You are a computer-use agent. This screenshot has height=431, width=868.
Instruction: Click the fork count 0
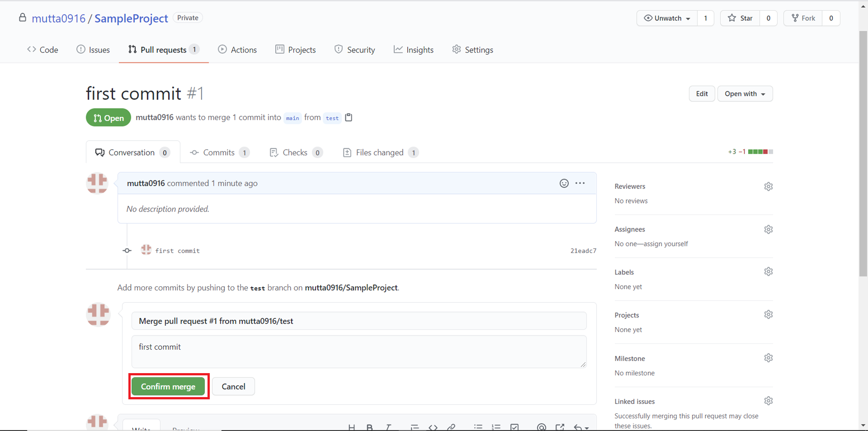(831, 18)
